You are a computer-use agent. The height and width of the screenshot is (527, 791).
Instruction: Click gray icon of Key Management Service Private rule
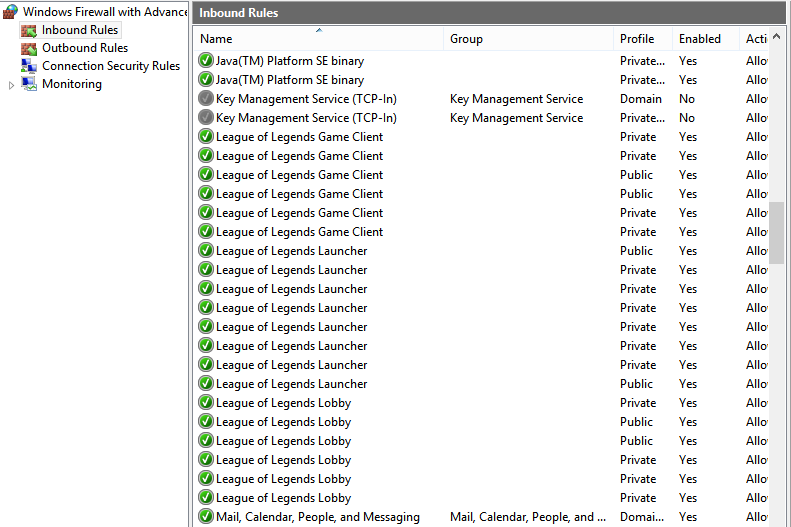[205, 118]
